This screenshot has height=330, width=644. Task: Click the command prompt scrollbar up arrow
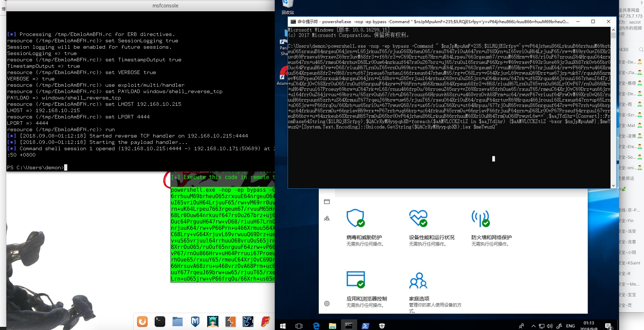(x=613, y=30)
